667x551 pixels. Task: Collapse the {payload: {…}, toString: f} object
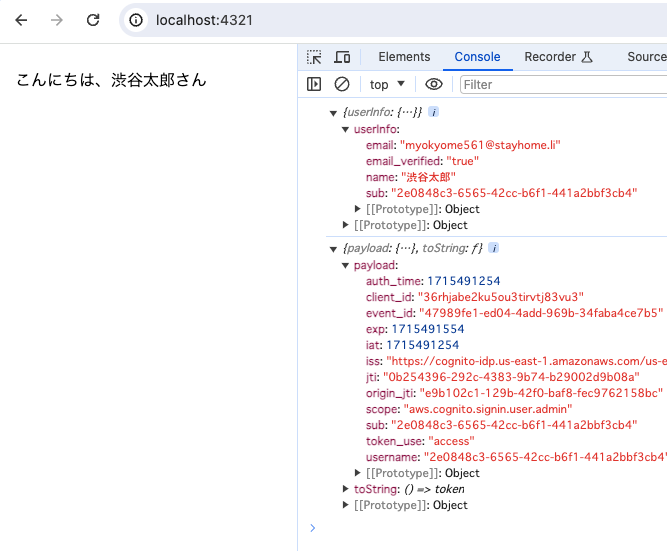(x=333, y=249)
